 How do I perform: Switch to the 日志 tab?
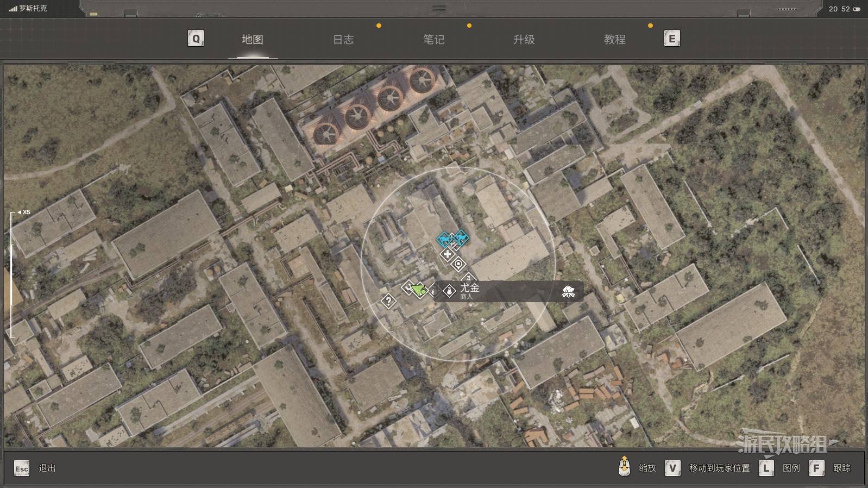pyautogui.click(x=343, y=39)
